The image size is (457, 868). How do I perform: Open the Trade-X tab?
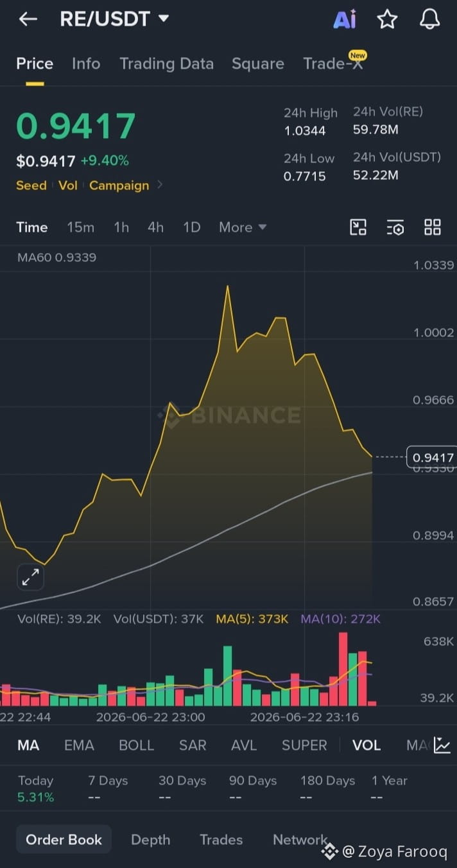(x=333, y=64)
